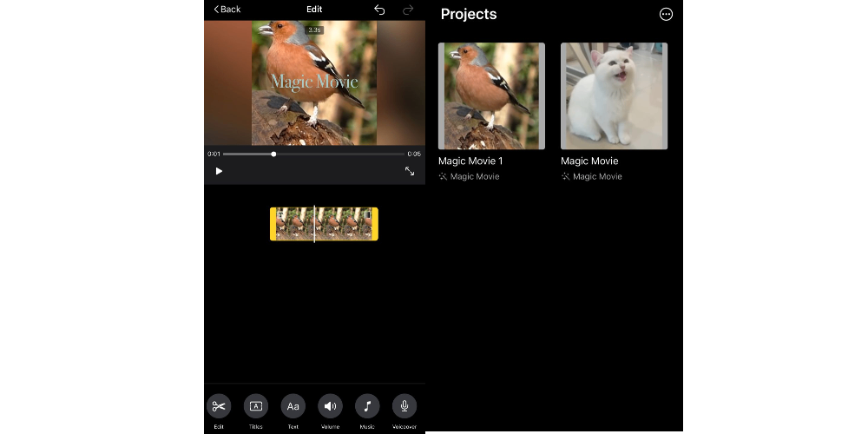Select the bird clip in the timeline

(x=324, y=224)
